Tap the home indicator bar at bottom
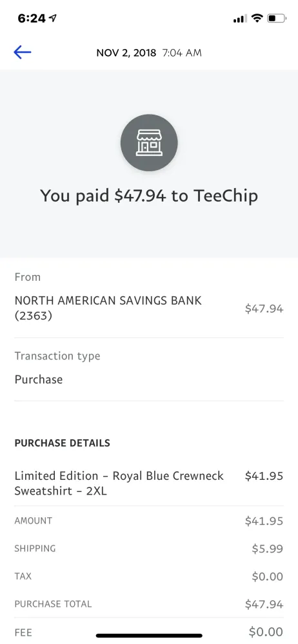298x644 pixels. pos(149,636)
